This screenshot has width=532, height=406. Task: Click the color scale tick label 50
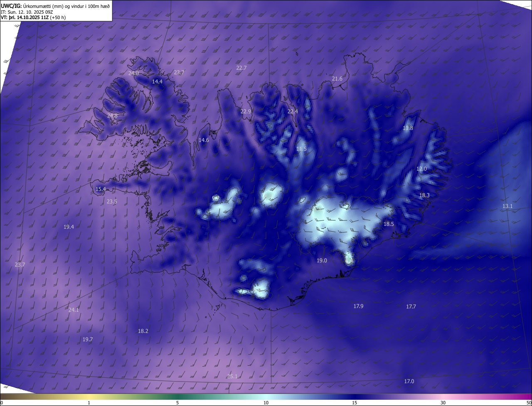(528, 403)
